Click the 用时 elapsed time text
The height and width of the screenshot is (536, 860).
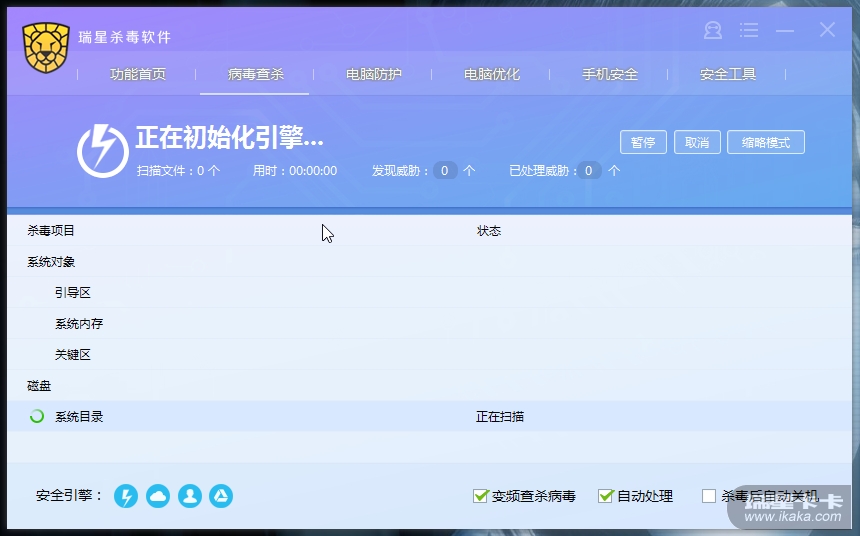point(295,171)
